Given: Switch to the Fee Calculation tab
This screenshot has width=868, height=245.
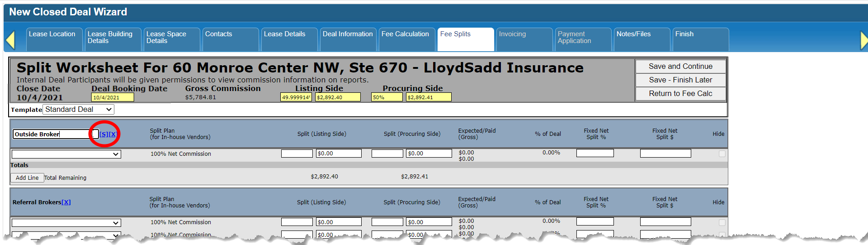Looking at the screenshot, I should click(x=405, y=34).
